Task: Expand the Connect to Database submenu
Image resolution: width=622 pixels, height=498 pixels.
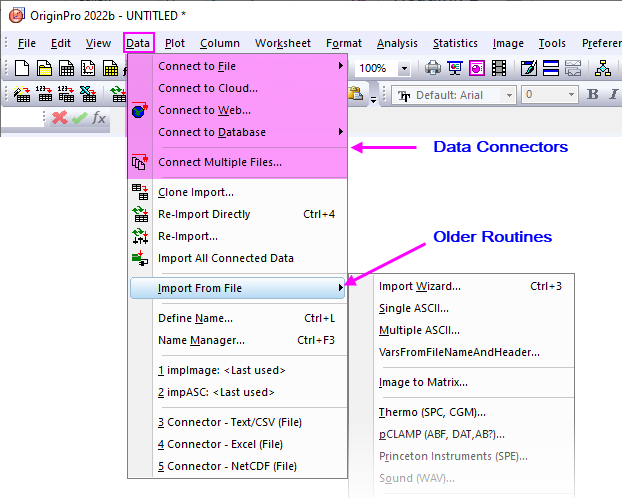Action: coord(237,132)
